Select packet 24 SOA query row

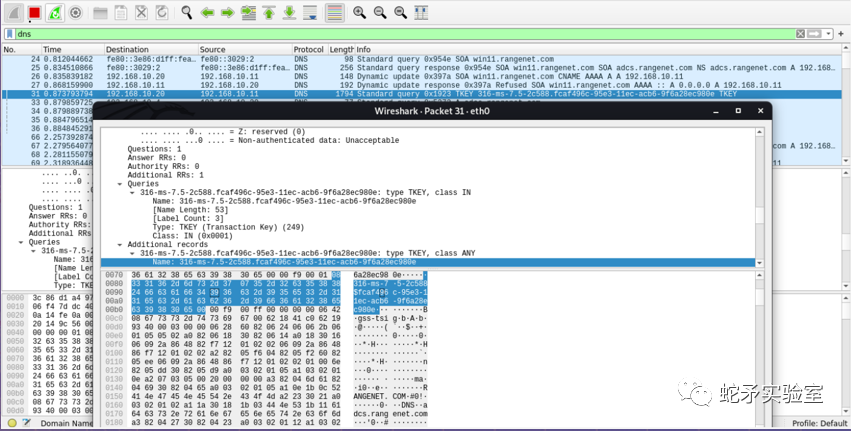click(x=421, y=59)
